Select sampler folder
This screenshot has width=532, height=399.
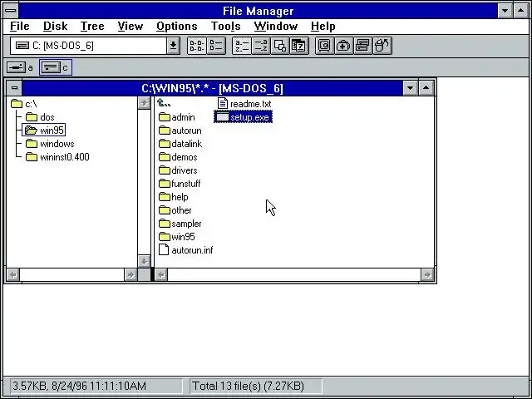tap(180, 224)
